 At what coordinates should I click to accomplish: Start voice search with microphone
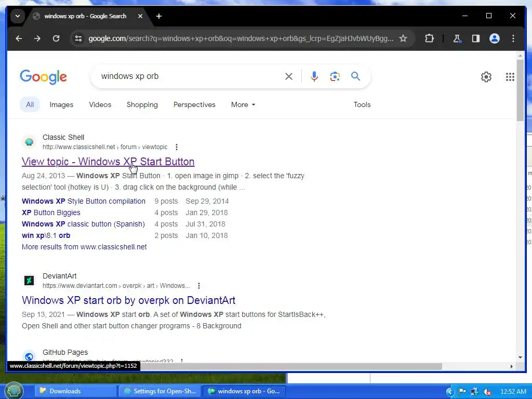[314, 76]
